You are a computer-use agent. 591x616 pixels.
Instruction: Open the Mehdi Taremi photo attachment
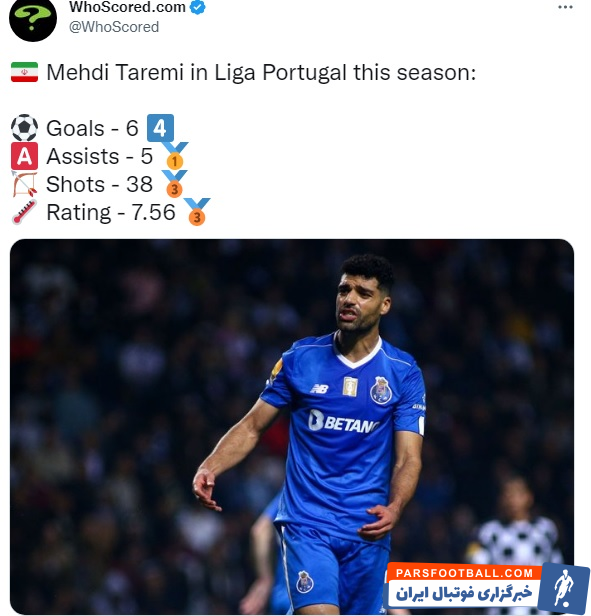292,427
